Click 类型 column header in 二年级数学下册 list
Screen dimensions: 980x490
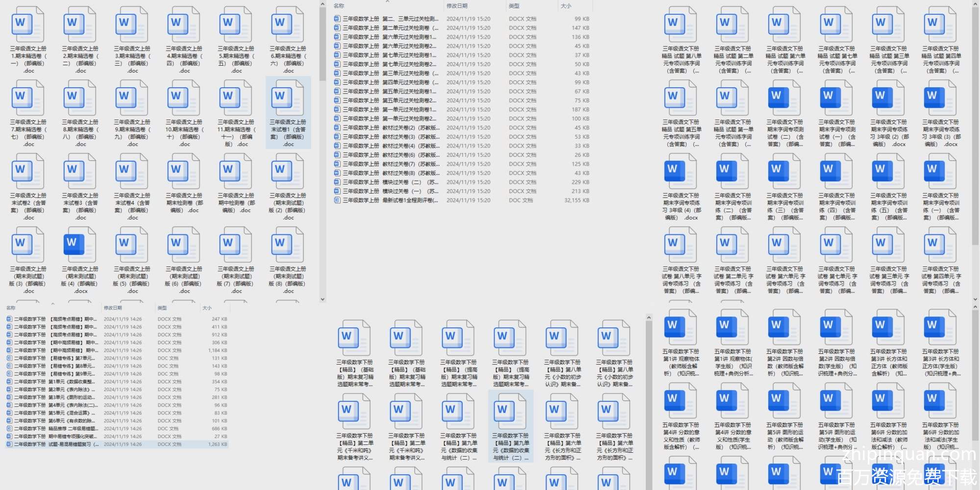pos(162,308)
